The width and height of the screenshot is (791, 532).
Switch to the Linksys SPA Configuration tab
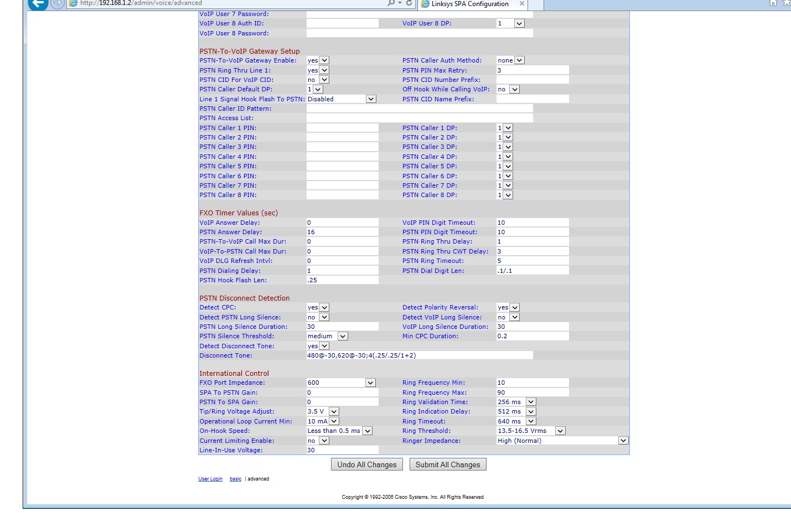[x=469, y=4]
